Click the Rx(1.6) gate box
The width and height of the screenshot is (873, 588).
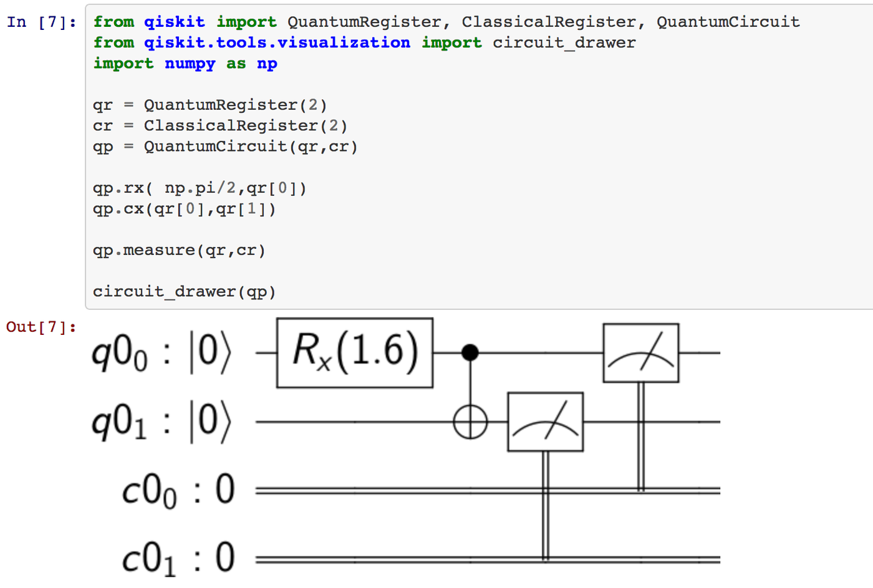coord(355,353)
